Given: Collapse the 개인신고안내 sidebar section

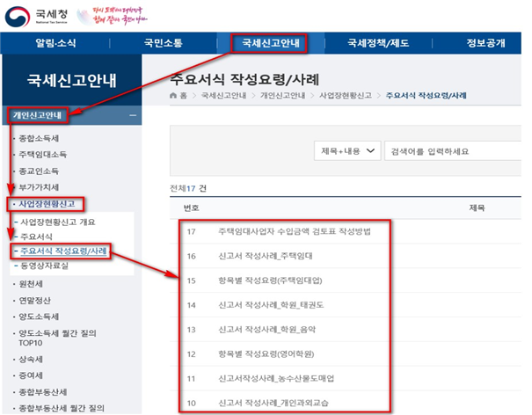Looking at the screenshot, I should pyautogui.click(x=132, y=115).
